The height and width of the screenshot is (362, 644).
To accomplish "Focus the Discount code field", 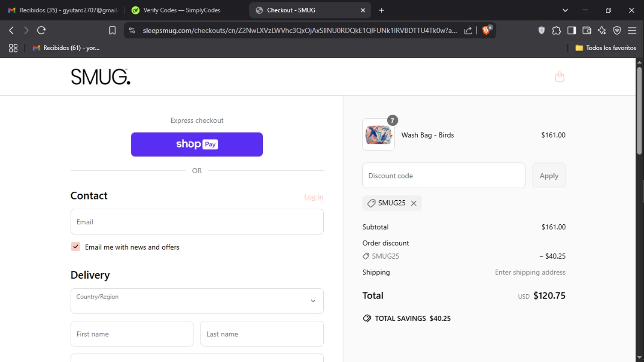I will (444, 175).
